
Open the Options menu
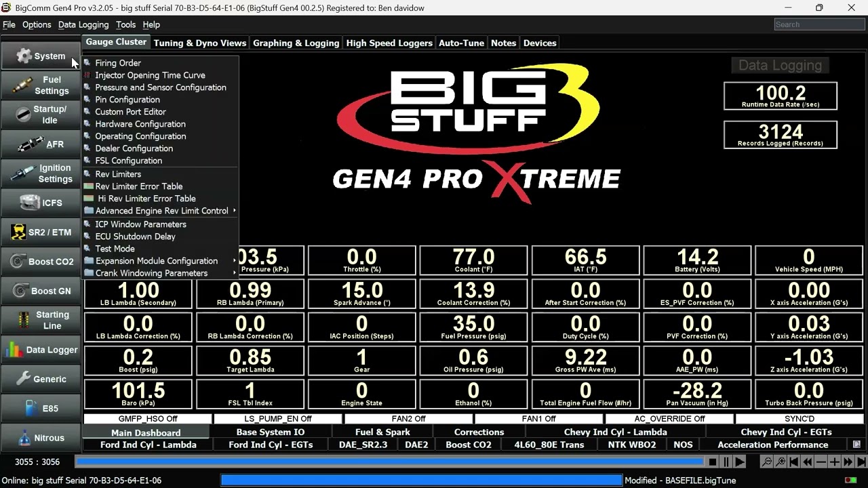click(37, 24)
